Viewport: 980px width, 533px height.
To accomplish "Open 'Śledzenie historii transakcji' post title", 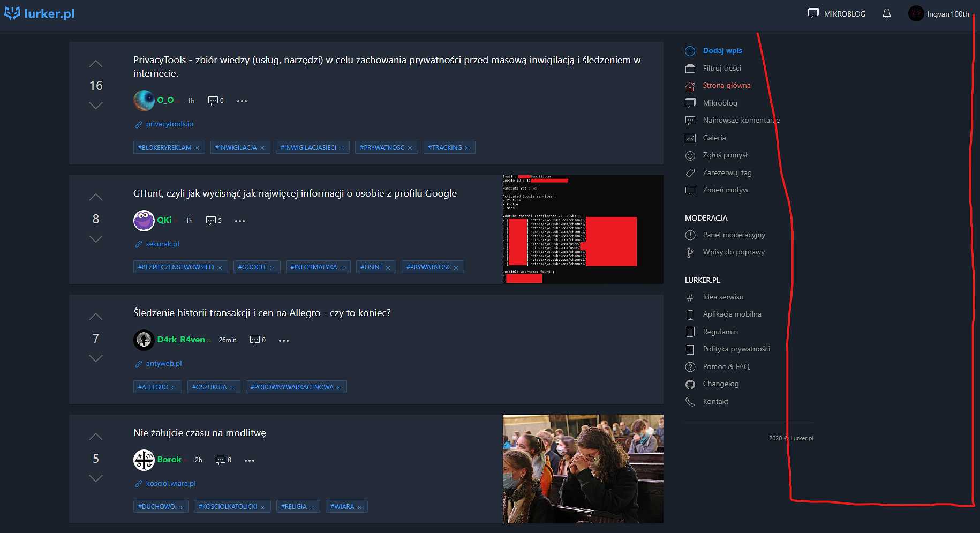I will [262, 313].
